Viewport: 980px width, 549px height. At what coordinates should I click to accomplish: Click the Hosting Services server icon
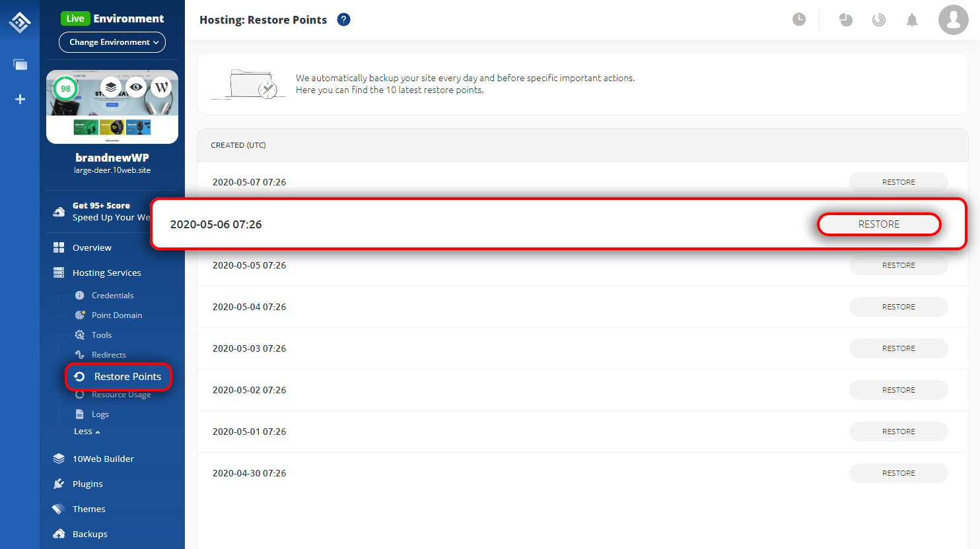(x=59, y=273)
